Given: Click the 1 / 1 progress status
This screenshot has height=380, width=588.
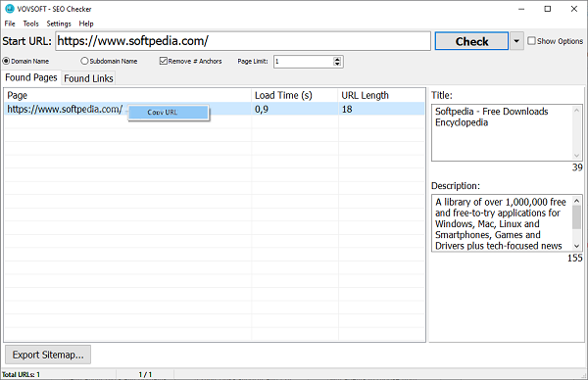Looking at the screenshot, I should click(145, 374).
